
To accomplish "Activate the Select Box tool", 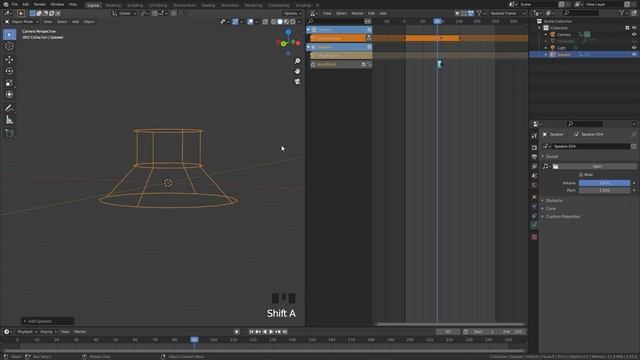I will coord(9,35).
